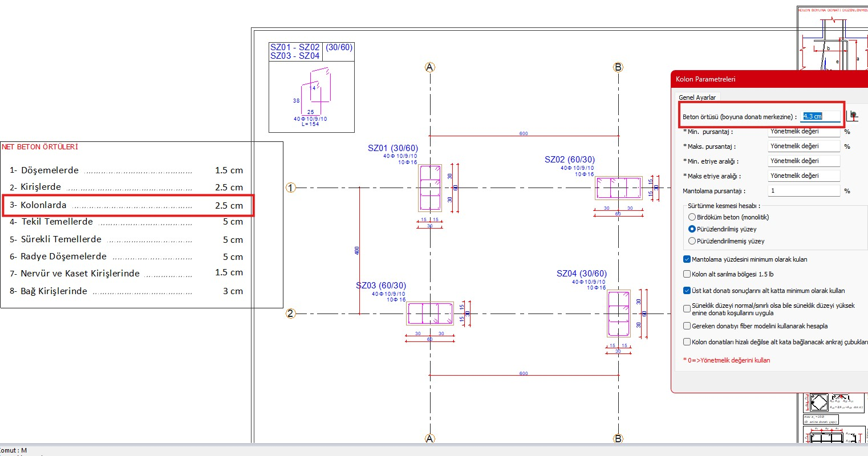This screenshot has height=456, width=868.
Task: Click axis bubble 1 on the left
Action: [291, 188]
